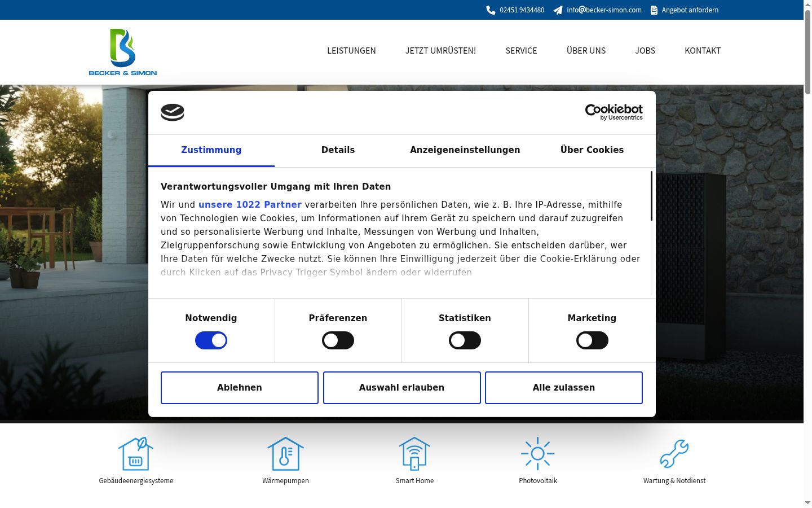Select the Photovoltaik sun icon
Screen dimensions: 812x508
538,453
